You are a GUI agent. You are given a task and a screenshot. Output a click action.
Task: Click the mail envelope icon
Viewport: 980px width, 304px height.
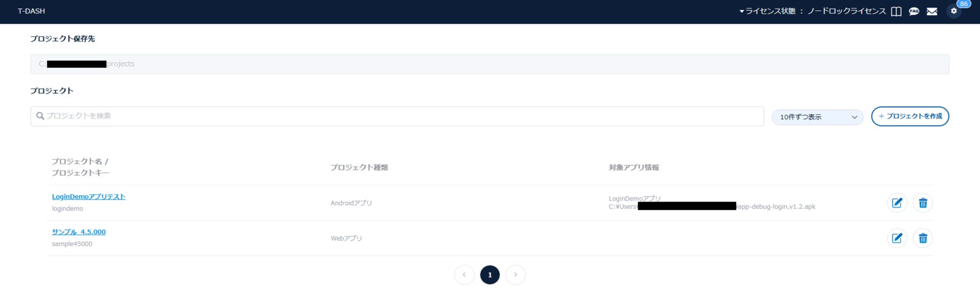932,11
